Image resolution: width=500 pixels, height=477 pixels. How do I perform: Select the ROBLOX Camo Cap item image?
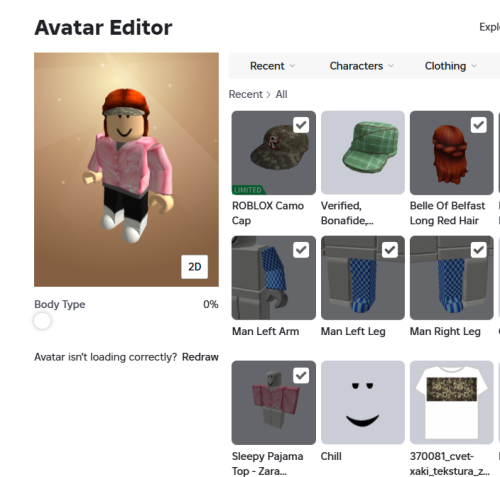tap(273, 153)
